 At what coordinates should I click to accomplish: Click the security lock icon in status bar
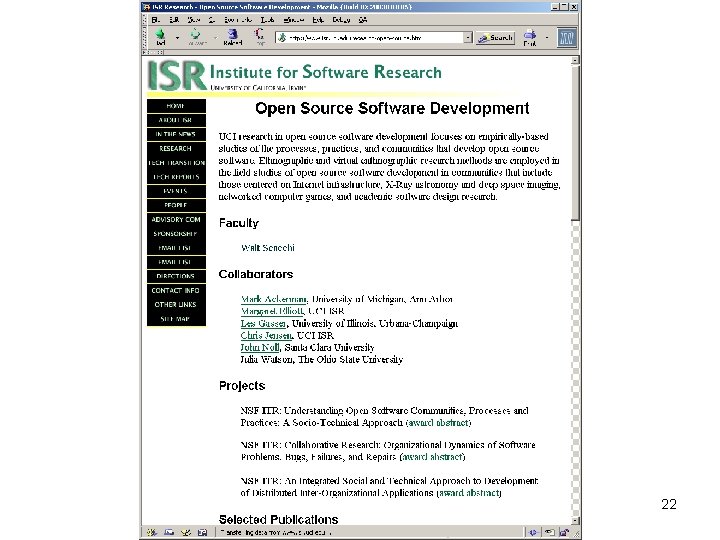pyautogui.click(x=564, y=532)
